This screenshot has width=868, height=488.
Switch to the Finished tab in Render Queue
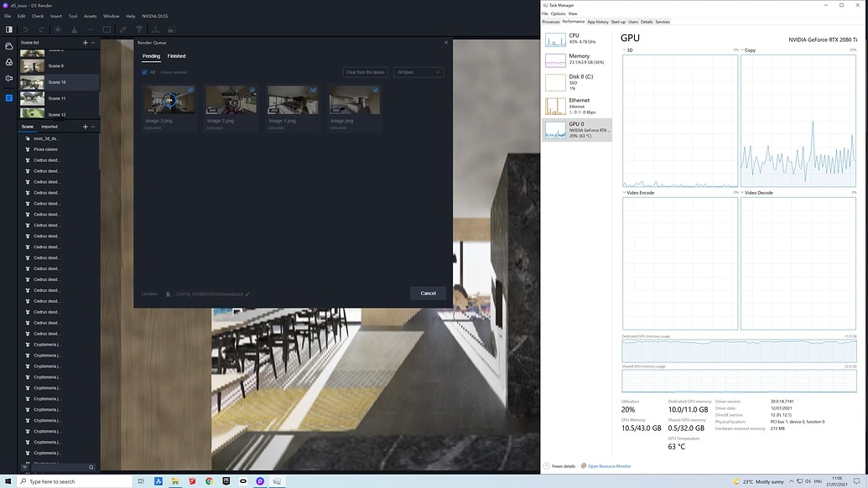(177, 56)
